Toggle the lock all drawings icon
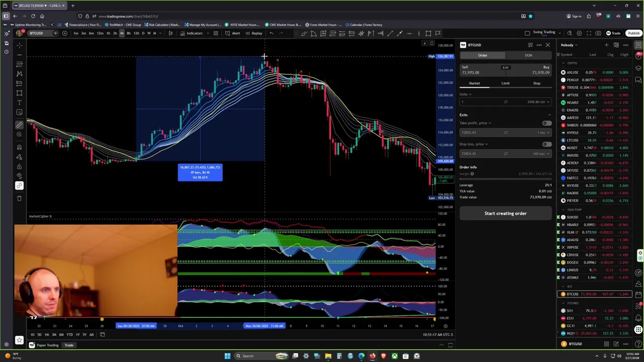The height and width of the screenshot is (362, 644). (19, 166)
